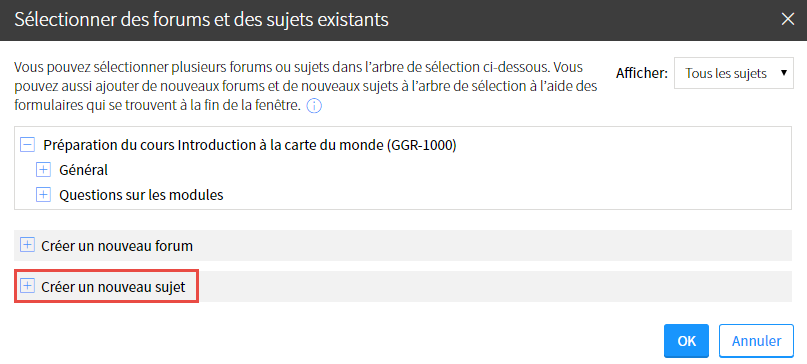The width and height of the screenshot is (807, 364).
Task: Click the Afficher label text
Action: pyautogui.click(x=642, y=73)
